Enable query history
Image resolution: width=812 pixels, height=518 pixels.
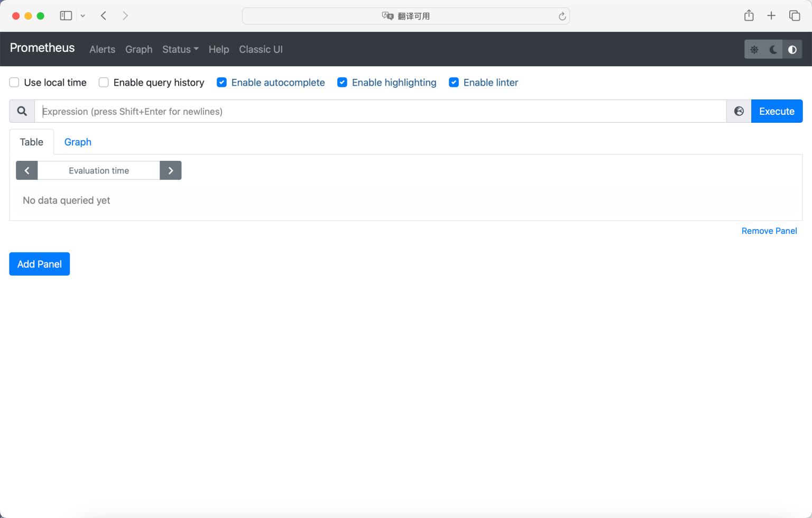click(x=103, y=82)
